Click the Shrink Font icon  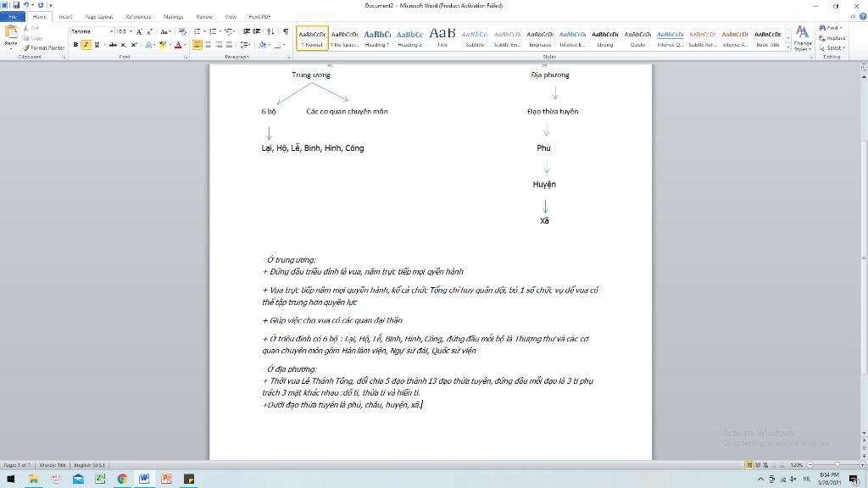149,31
